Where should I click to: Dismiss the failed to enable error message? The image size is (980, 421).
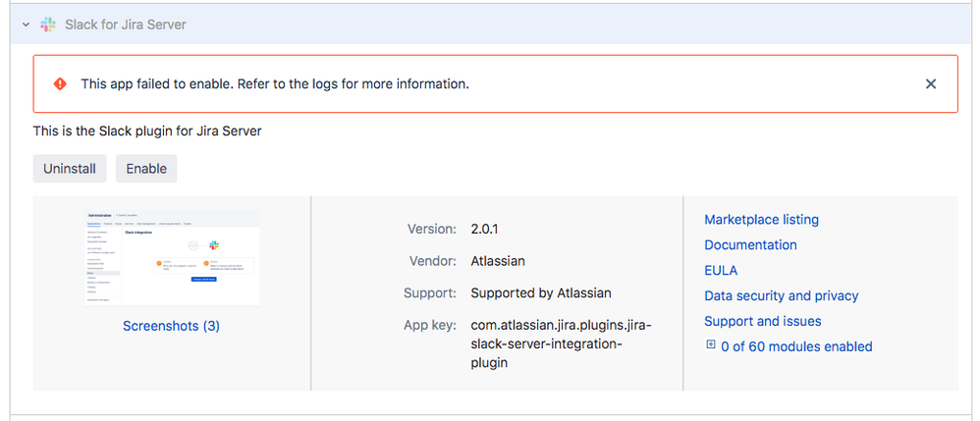click(931, 83)
